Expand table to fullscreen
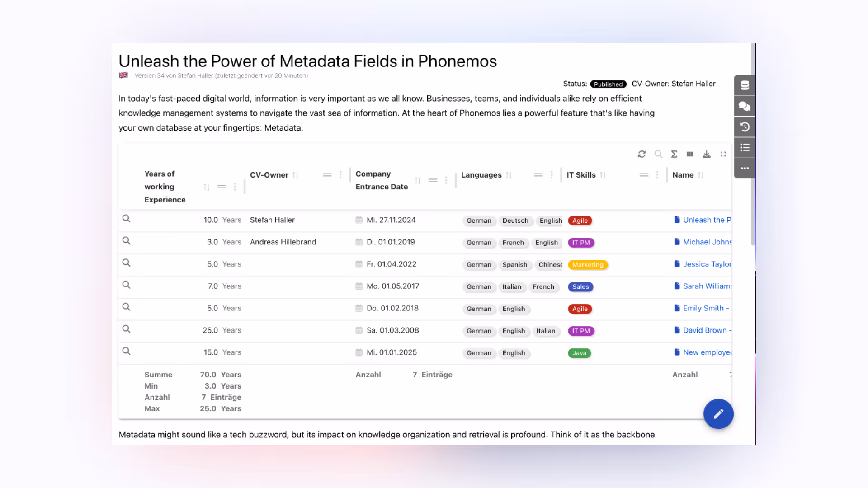 click(x=723, y=154)
